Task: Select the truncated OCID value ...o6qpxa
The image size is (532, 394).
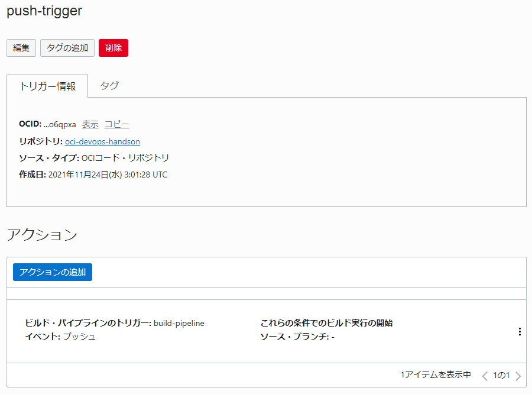Action: tap(60, 124)
